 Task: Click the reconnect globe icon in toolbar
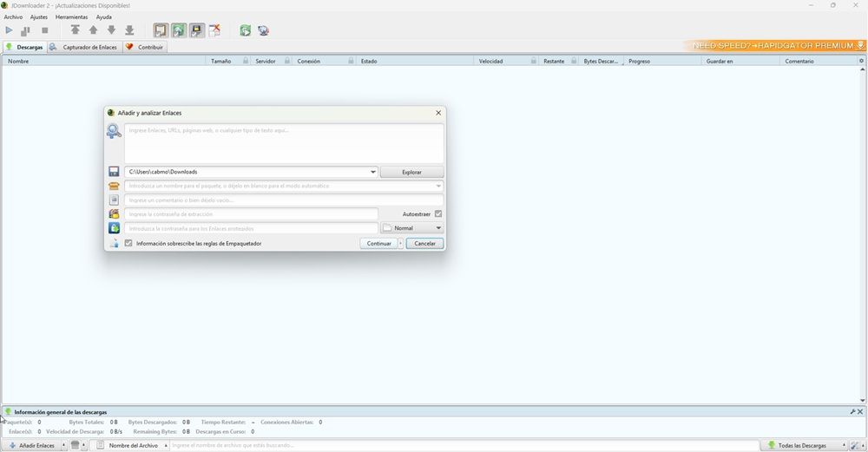[264, 30]
